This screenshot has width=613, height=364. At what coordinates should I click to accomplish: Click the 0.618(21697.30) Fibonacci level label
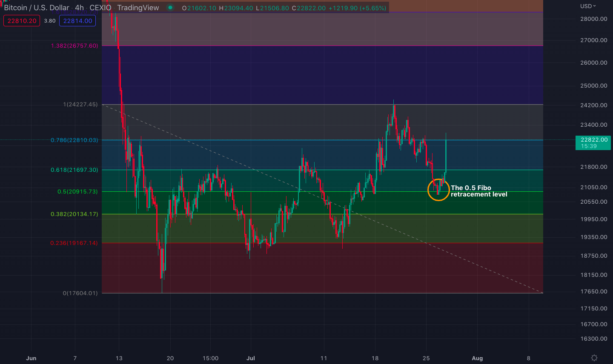click(74, 170)
